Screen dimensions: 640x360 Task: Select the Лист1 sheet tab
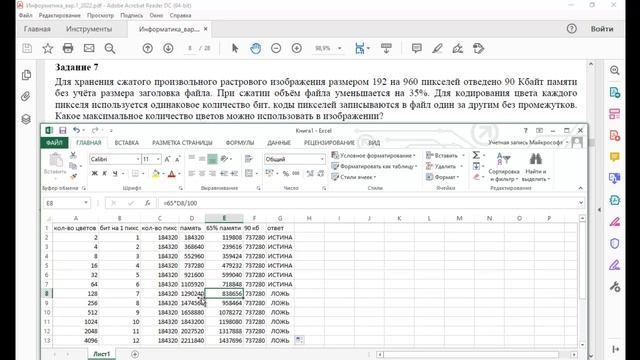101,354
